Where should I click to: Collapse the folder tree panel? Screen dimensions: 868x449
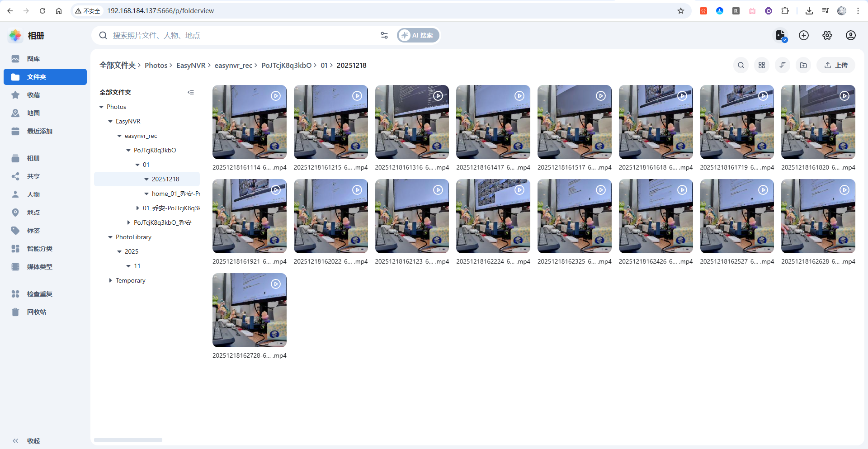[191, 92]
